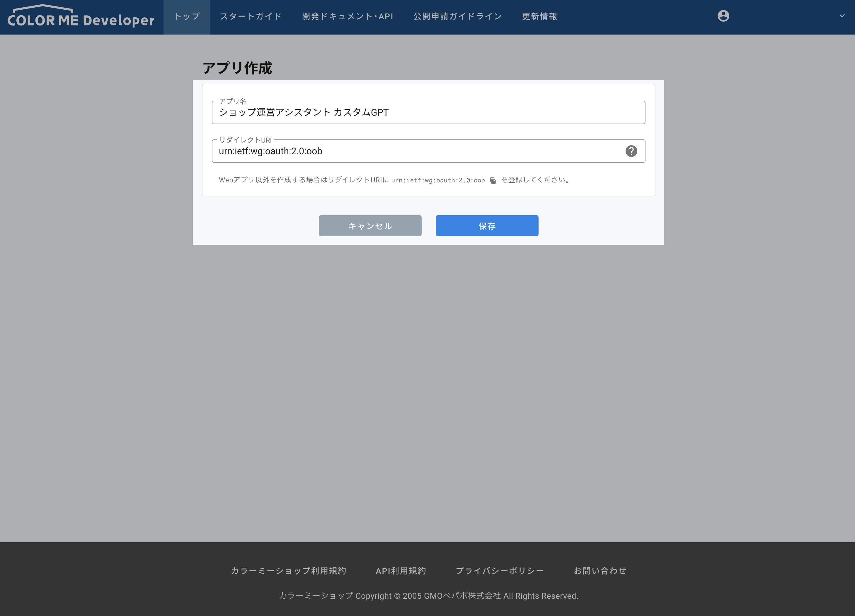The width and height of the screenshot is (855, 616).
Task: View the 更新情報 page
Action: 539,17
